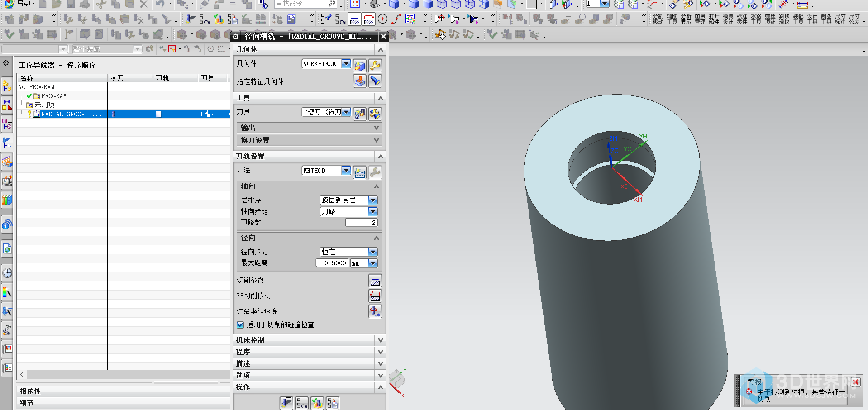Open the mm unit dropdown for 最大距离
868x410 pixels.
[x=373, y=263]
